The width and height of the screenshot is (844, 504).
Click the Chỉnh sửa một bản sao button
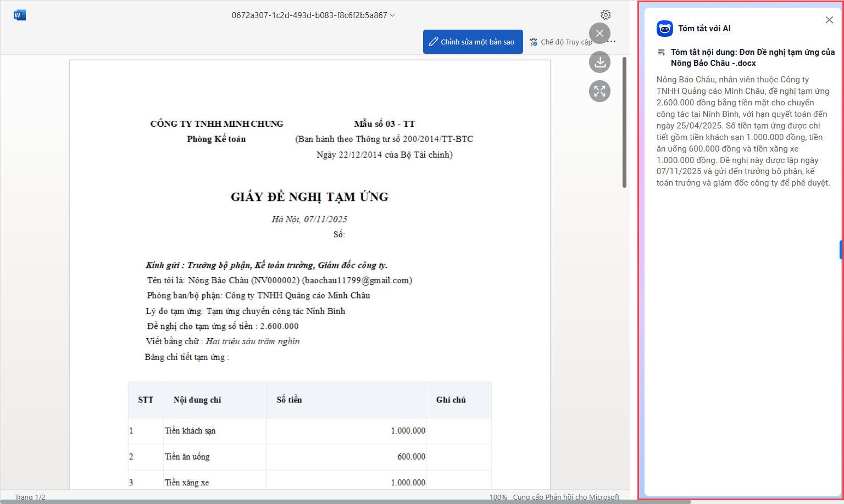click(x=473, y=42)
